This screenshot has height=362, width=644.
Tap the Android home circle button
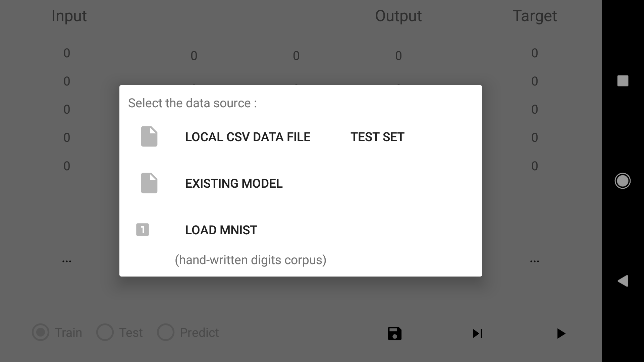(x=623, y=181)
